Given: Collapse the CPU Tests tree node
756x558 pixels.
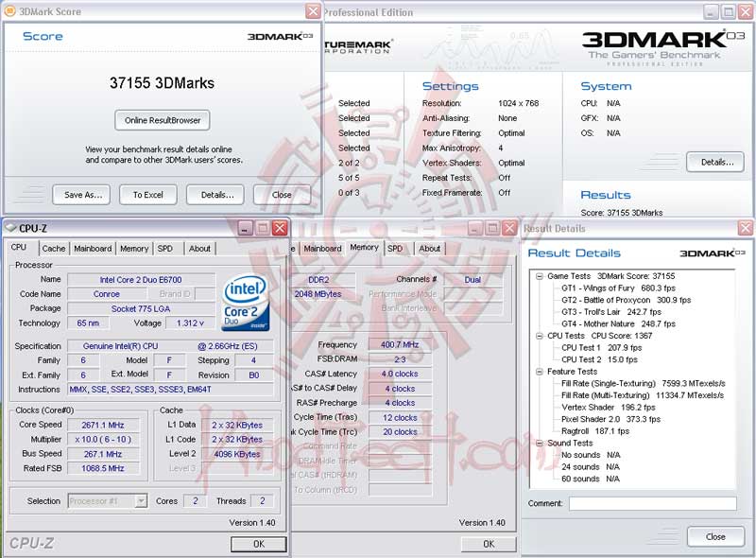Looking at the screenshot, I should pyautogui.click(x=539, y=336).
